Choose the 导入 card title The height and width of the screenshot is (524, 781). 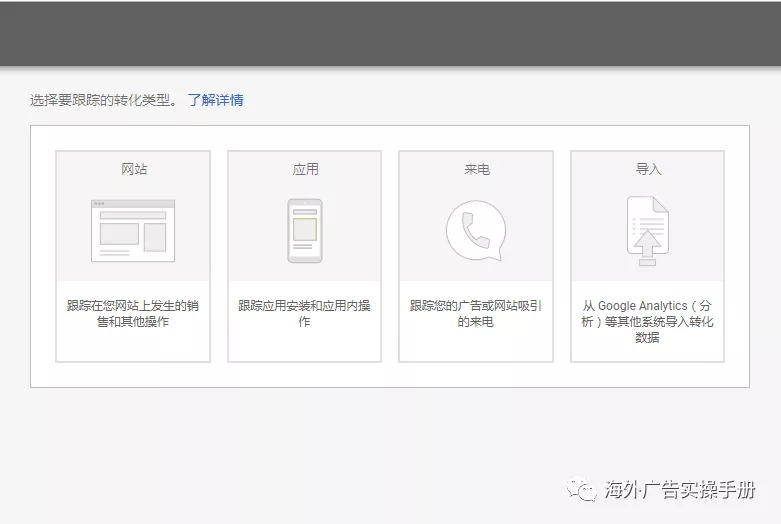pos(648,169)
